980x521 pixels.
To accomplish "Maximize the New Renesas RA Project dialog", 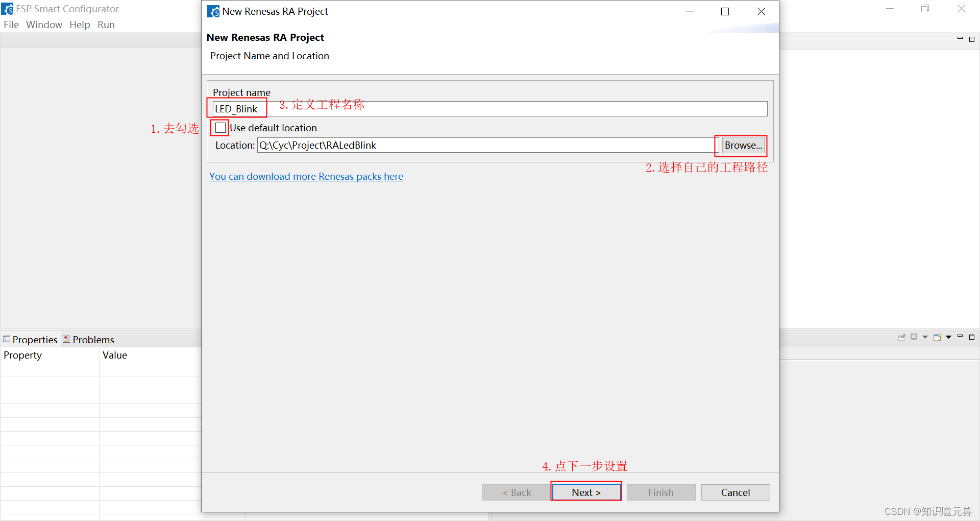I will coord(725,11).
